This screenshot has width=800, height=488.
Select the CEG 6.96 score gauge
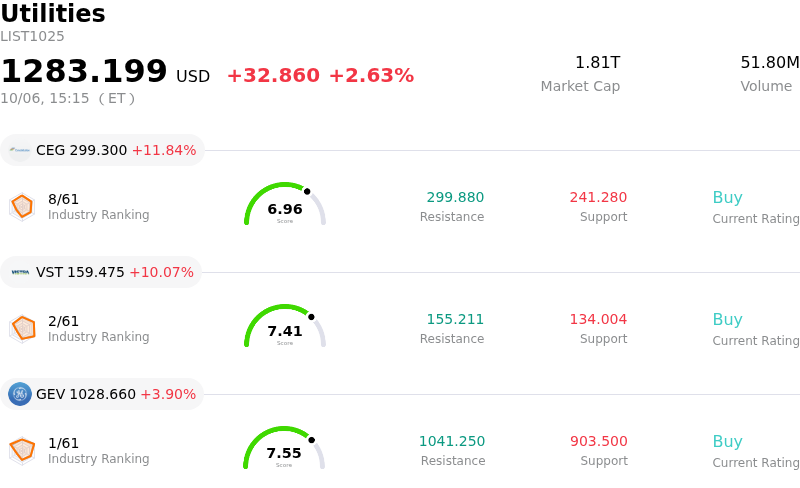pos(285,204)
